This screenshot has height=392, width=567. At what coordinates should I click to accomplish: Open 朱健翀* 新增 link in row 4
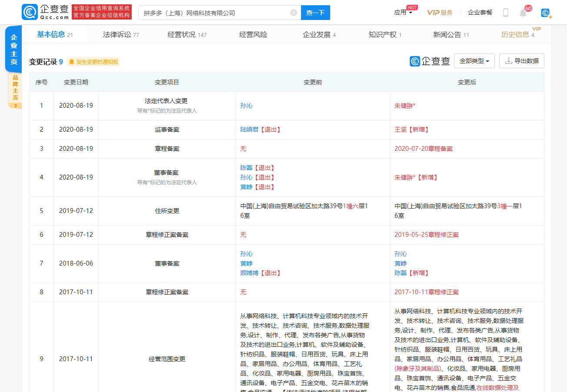coord(416,177)
